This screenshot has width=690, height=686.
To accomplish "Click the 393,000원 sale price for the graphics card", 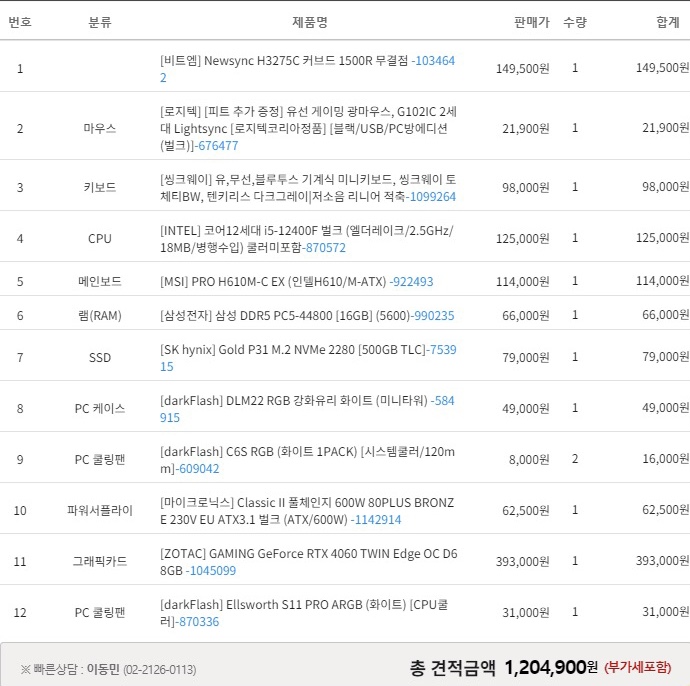I will (x=523, y=562).
